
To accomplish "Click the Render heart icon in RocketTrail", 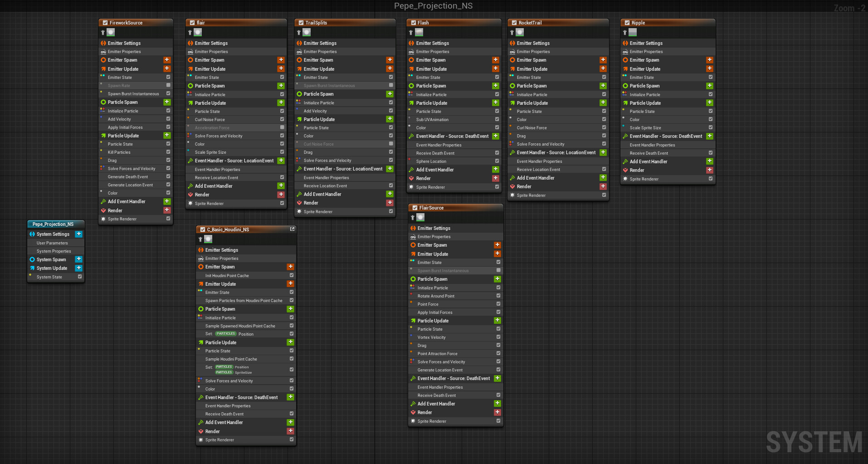I will (x=514, y=186).
